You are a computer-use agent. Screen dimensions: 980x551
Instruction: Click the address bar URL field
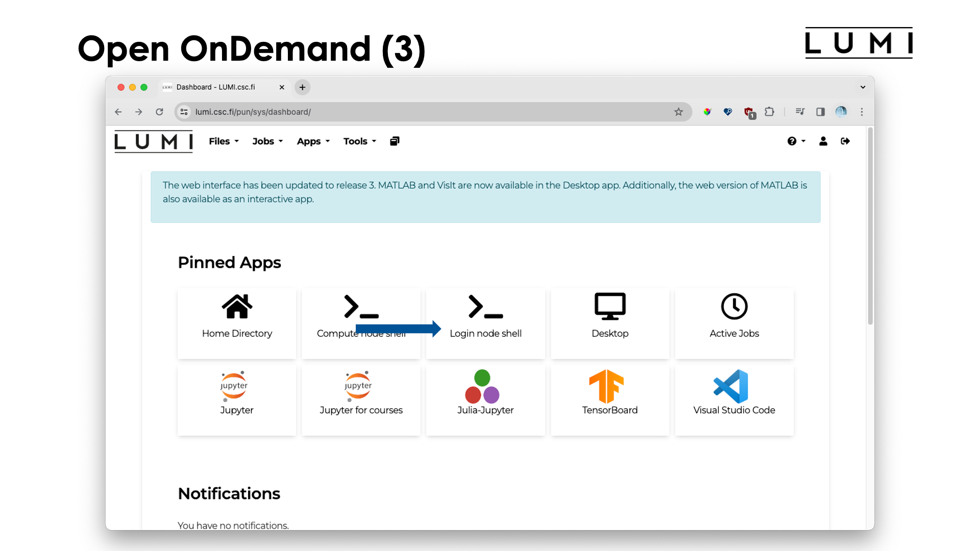433,112
